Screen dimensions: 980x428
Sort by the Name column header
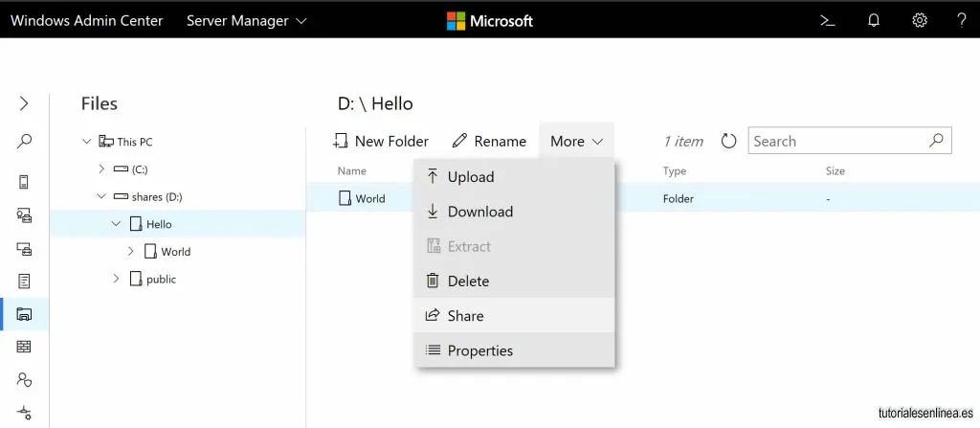[352, 170]
